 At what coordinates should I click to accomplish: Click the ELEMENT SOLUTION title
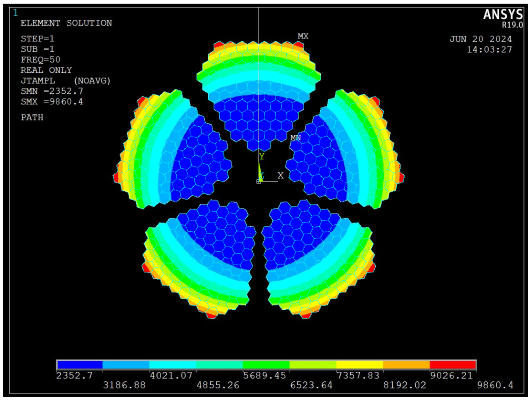(66, 23)
